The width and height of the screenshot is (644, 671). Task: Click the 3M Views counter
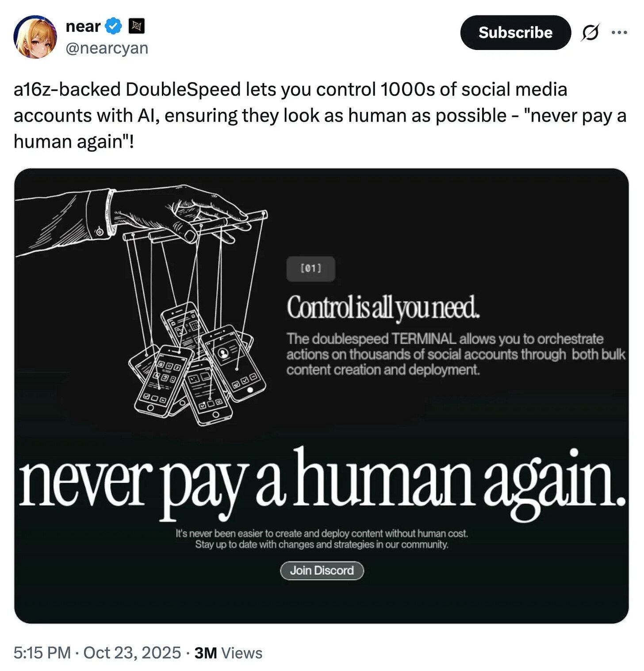228,653
